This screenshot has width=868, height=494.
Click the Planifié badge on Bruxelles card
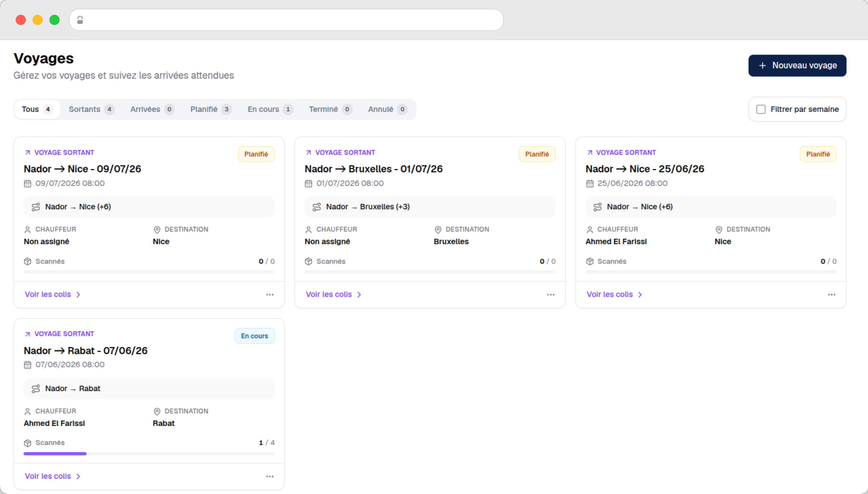point(537,154)
